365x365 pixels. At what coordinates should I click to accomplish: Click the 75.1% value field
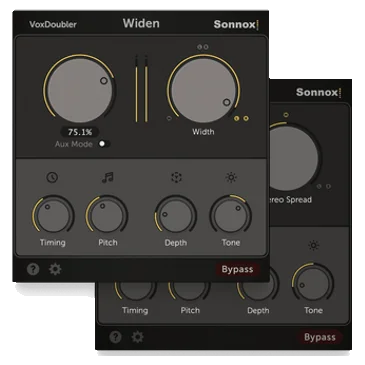(80, 132)
